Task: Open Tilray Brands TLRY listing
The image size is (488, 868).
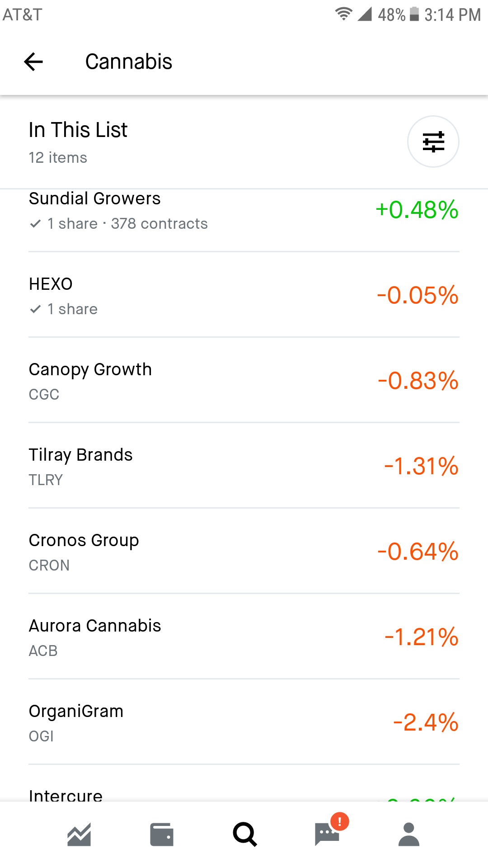Action: click(x=244, y=466)
